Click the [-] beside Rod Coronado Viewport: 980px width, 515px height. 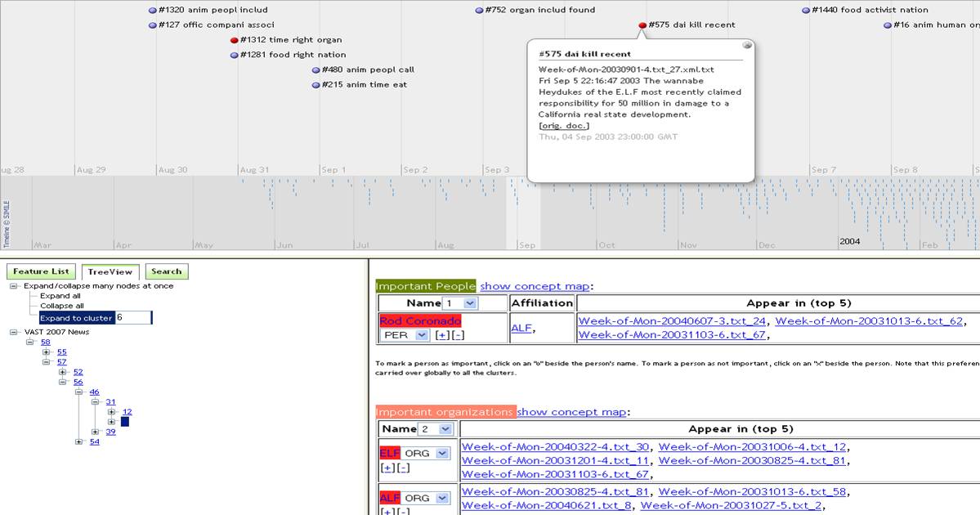(x=458, y=335)
